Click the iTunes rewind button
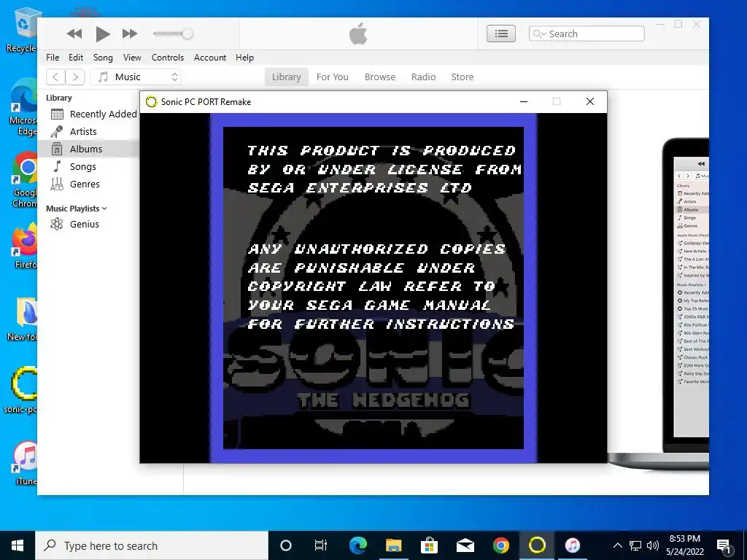Viewport: 747px width, 560px height. pos(74,34)
